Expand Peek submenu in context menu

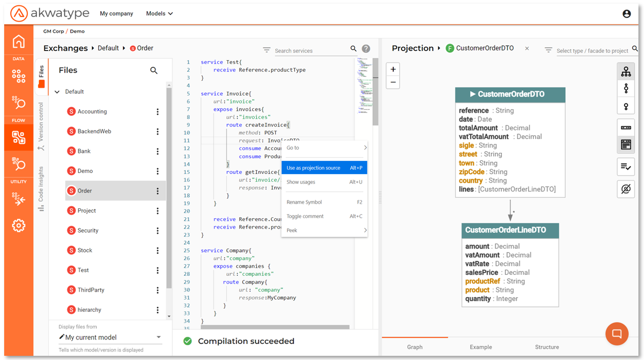[324, 230]
